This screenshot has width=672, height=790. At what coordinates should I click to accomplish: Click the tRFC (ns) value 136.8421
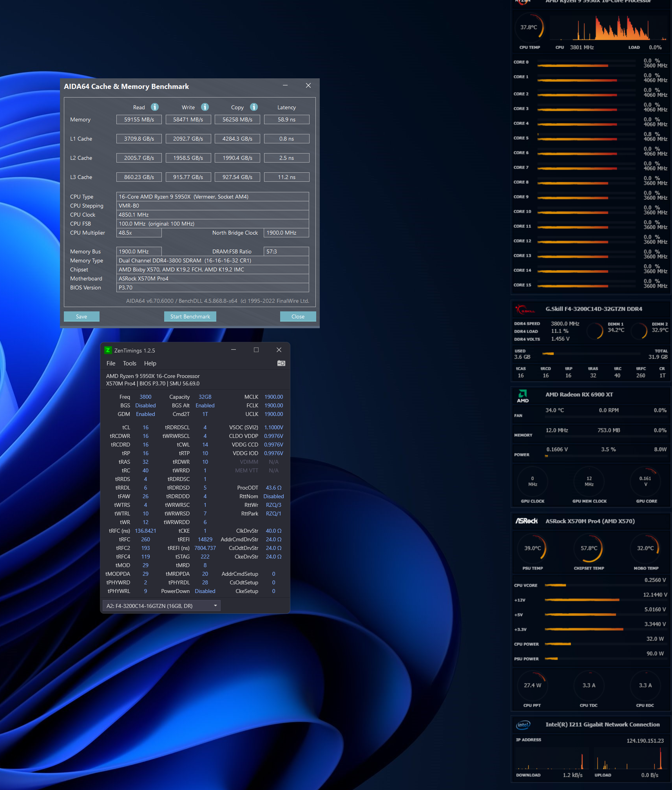(x=145, y=531)
